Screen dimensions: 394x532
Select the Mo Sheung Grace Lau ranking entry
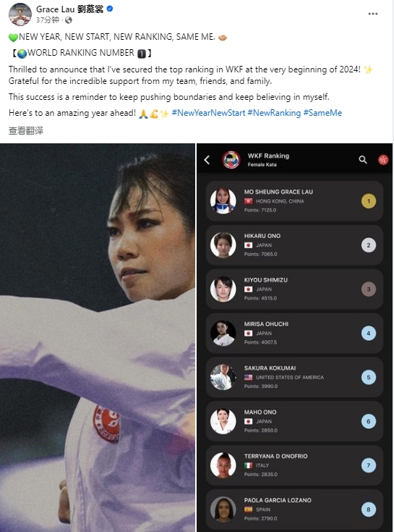pyautogui.click(x=294, y=201)
